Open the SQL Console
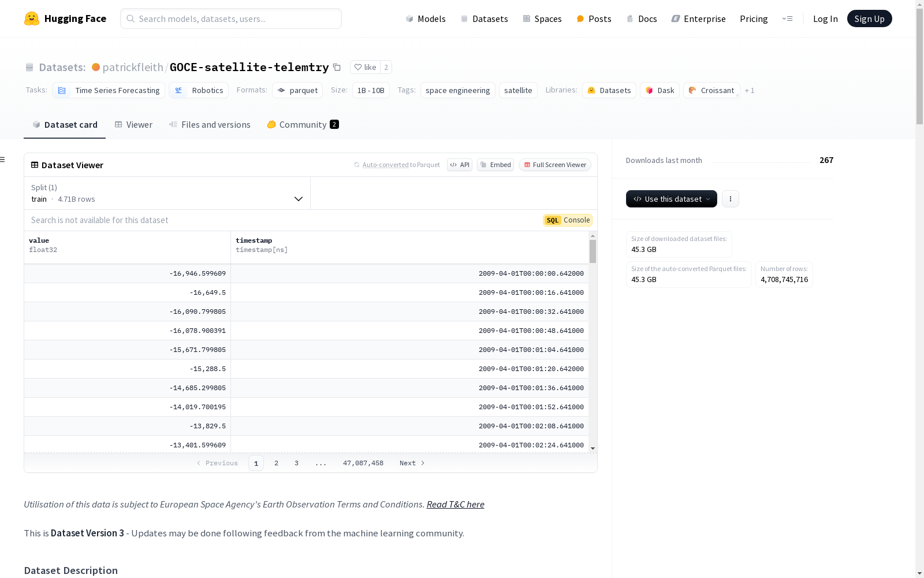The width and height of the screenshot is (924, 578). point(568,220)
